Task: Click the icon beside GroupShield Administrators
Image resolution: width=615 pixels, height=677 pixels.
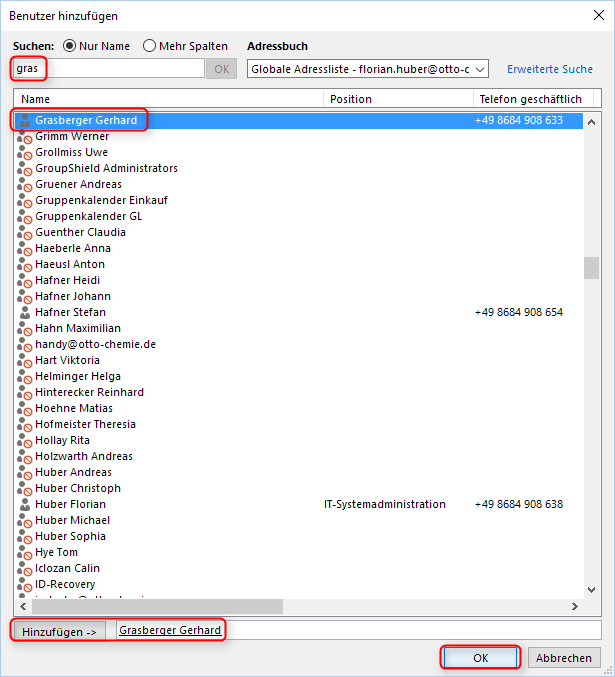Action: coord(25,169)
